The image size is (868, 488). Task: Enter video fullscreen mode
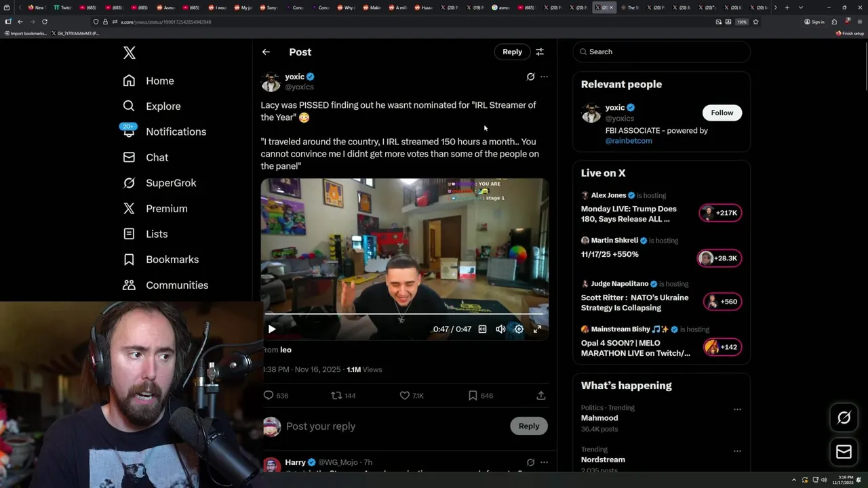537,329
